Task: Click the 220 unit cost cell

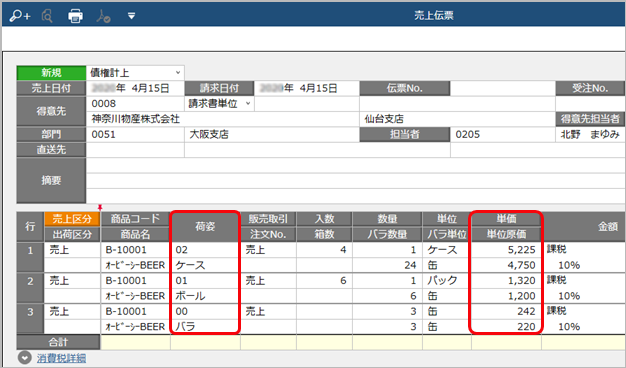Action: [x=506, y=326]
